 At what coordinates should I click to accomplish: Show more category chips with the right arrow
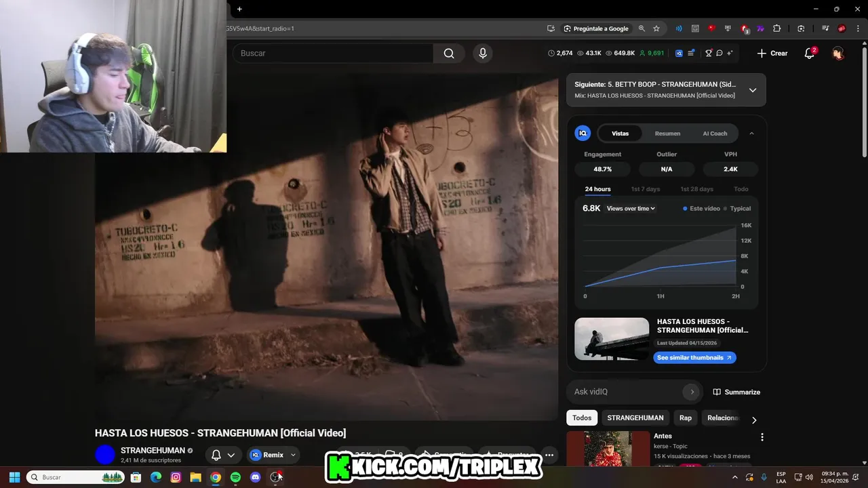click(x=754, y=420)
